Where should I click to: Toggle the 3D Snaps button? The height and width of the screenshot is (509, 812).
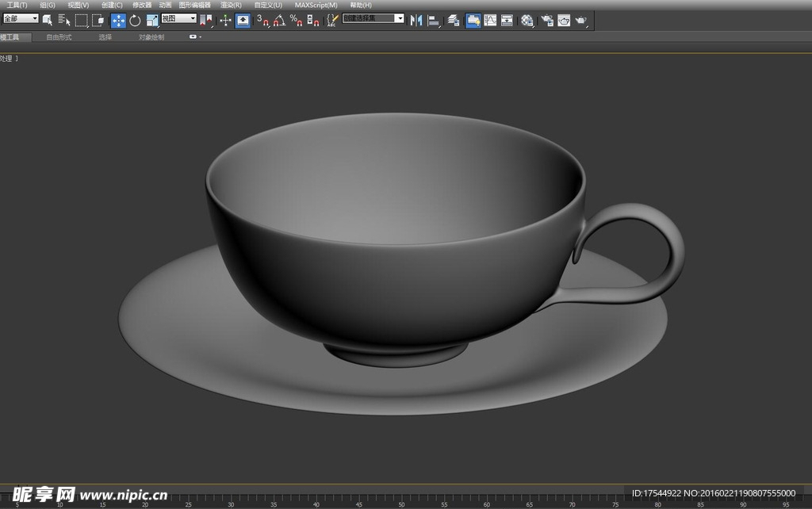(x=263, y=21)
